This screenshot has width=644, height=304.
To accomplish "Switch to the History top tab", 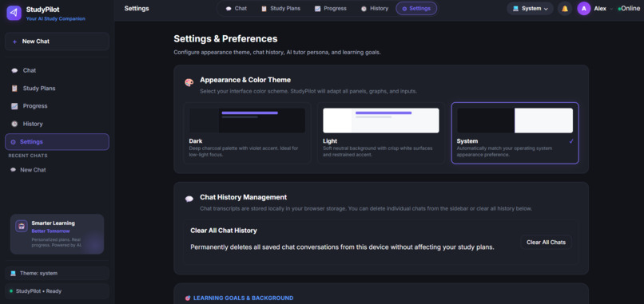I will (x=375, y=9).
